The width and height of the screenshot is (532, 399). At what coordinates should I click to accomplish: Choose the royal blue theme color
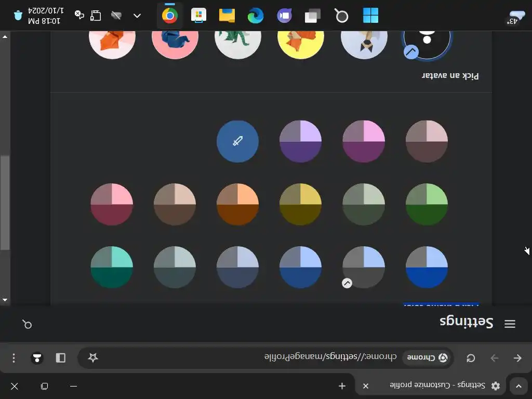pyautogui.click(x=427, y=268)
